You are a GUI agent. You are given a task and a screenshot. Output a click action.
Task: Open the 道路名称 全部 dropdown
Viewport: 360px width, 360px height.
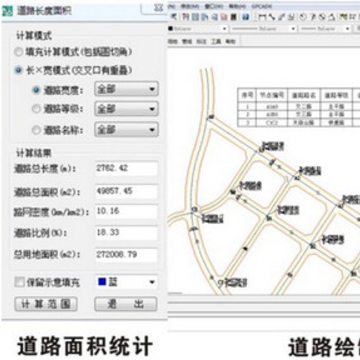126,130
